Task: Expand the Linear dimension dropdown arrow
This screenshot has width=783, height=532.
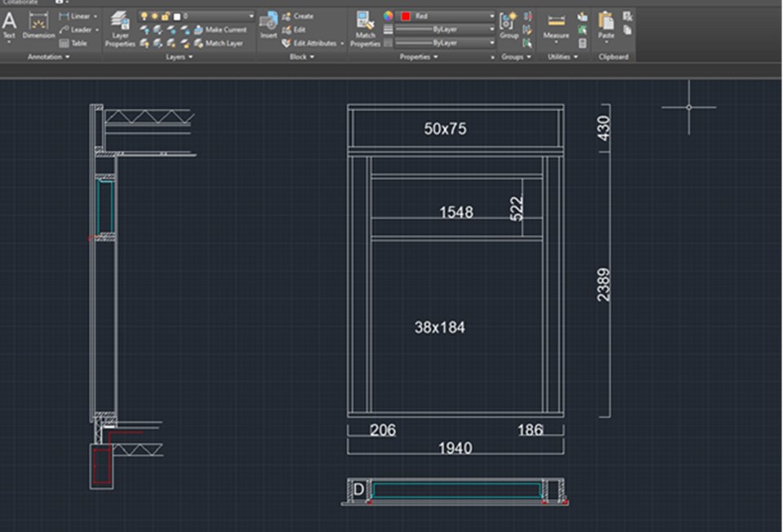Action: pos(96,16)
